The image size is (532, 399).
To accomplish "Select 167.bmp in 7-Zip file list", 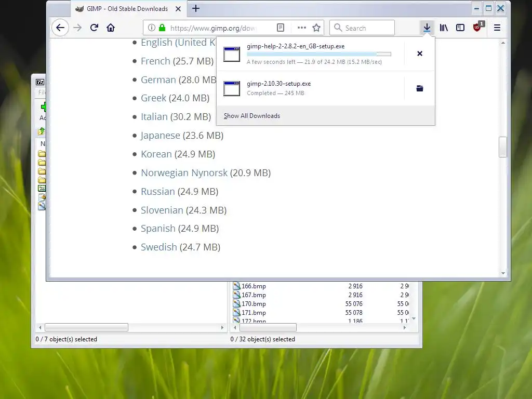I will (x=254, y=295).
